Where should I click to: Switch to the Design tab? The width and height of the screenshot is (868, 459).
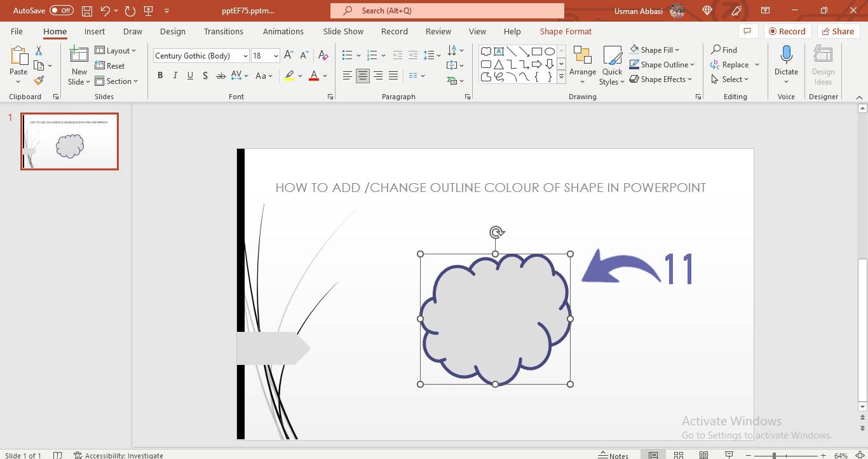click(173, 31)
